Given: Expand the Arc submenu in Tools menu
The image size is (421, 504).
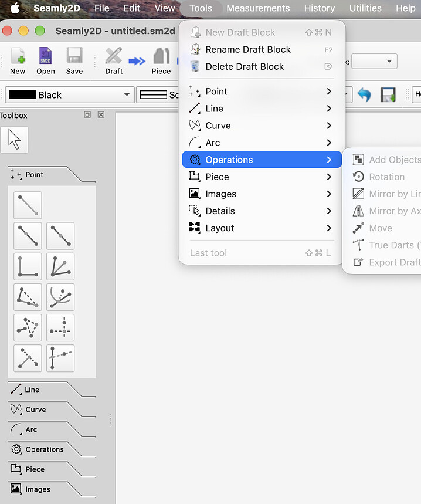Looking at the screenshot, I should tap(262, 143).
